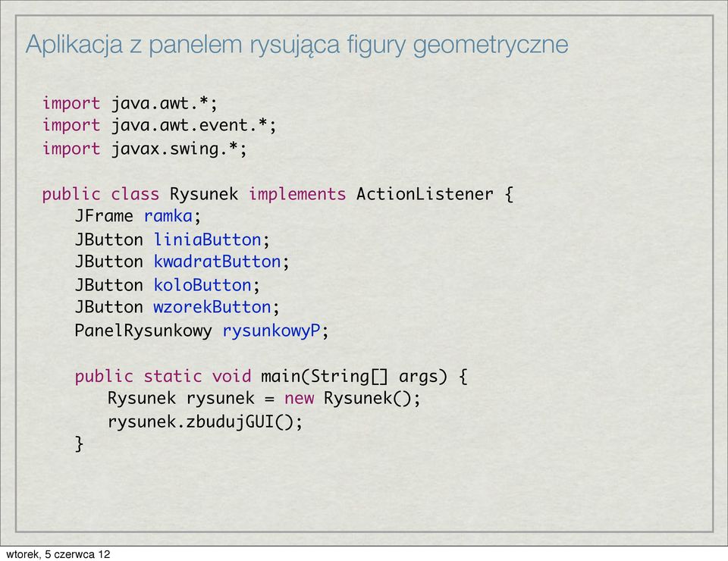The height and width of the screenshot is (561, 728).
Task: Click the date 'wtorek, 5 czerwca 12'
Action: (x=58, y=554)
